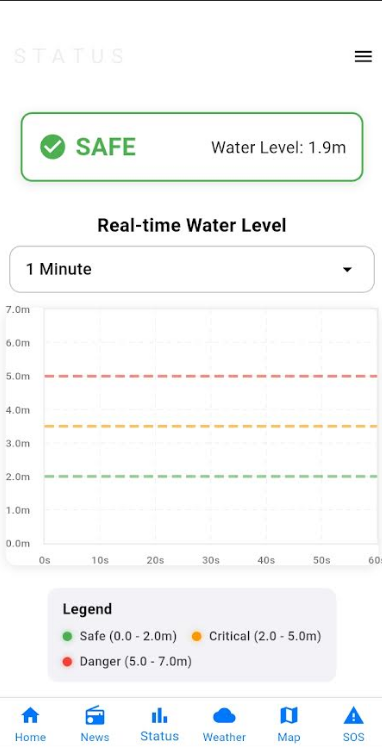Expand the 1 Minute time range dropdown
382x748 pixels.
192,269
